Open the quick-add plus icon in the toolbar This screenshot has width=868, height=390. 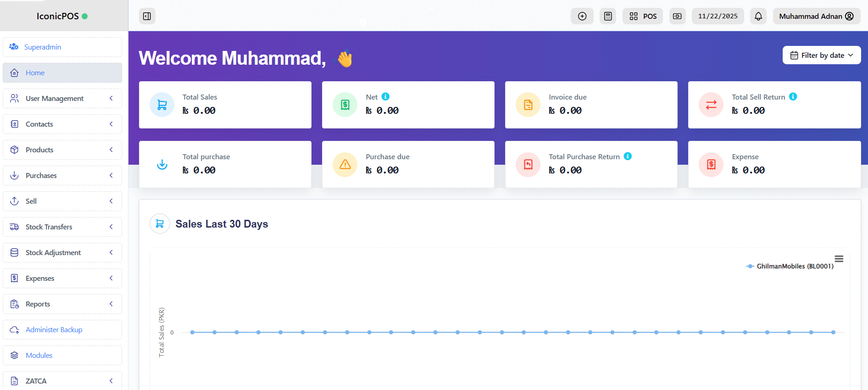click(582, 16)
